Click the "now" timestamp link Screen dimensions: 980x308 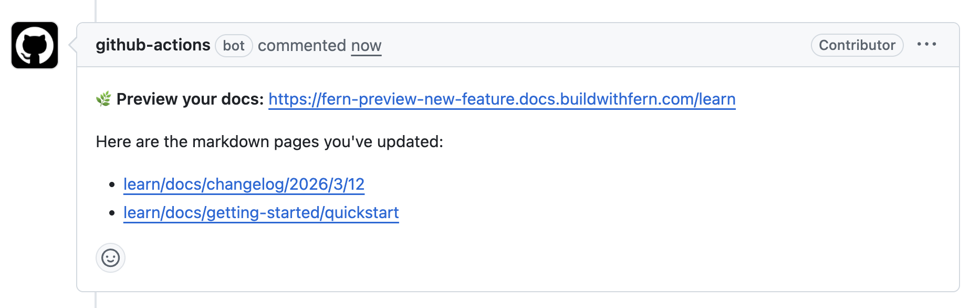click(366, 46)
